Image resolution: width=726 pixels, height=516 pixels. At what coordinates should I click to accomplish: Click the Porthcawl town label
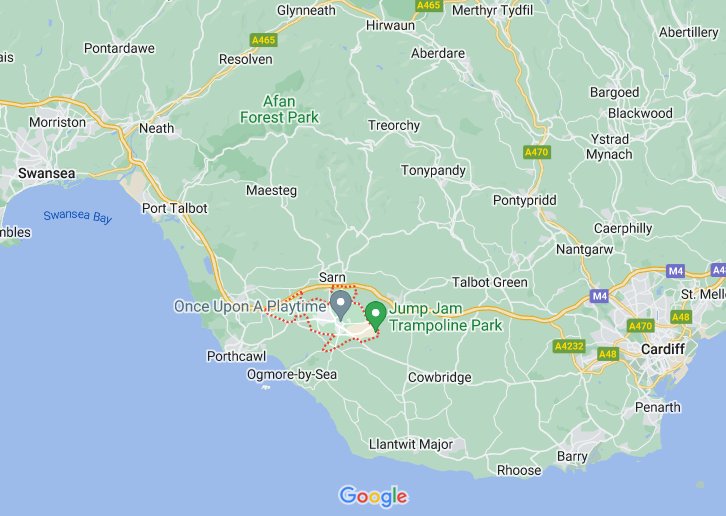point(236,356)
